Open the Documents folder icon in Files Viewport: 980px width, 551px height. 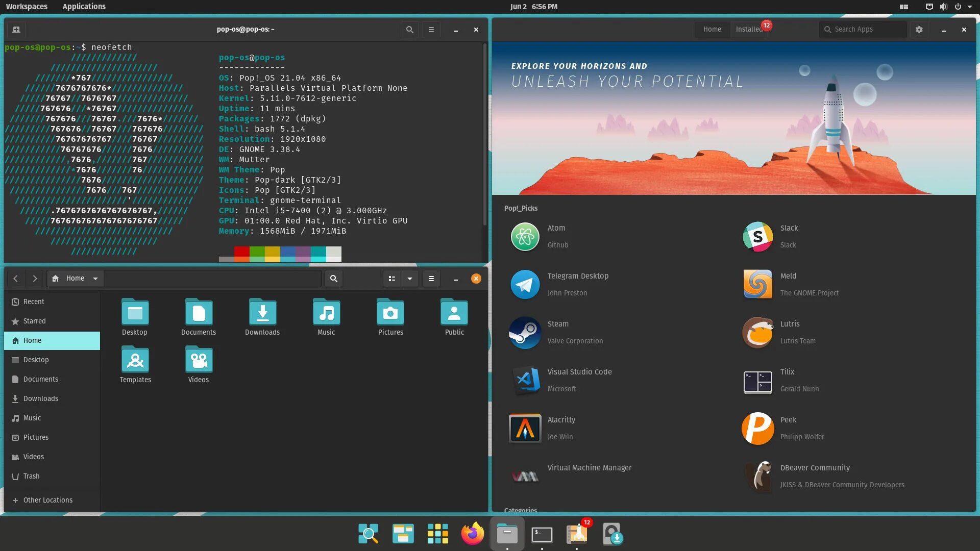(199, 312)
